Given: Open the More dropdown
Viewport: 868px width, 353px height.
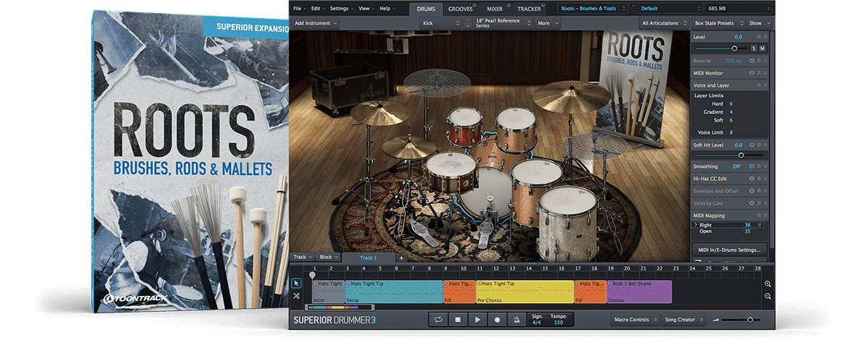Looking at the screenshot, I should click(x=547, y=23).
